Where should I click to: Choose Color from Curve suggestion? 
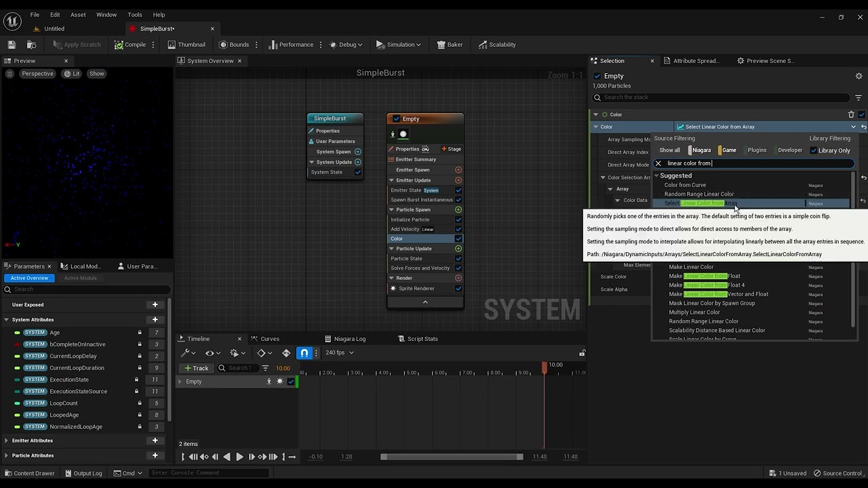tap(685, 185)
